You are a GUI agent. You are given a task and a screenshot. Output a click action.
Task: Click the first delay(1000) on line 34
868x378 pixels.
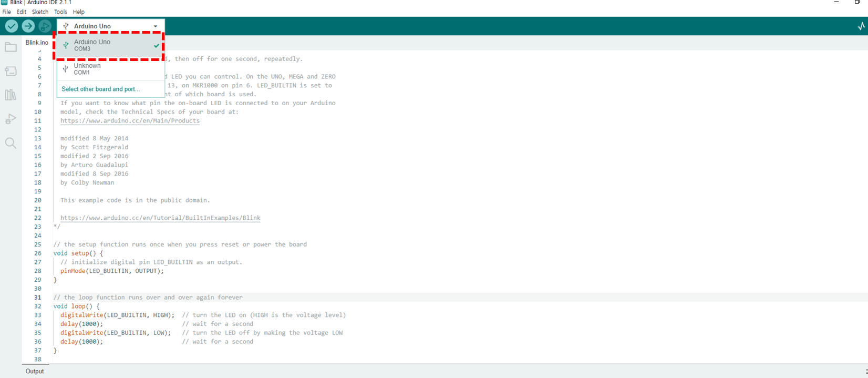pos(81,324)
